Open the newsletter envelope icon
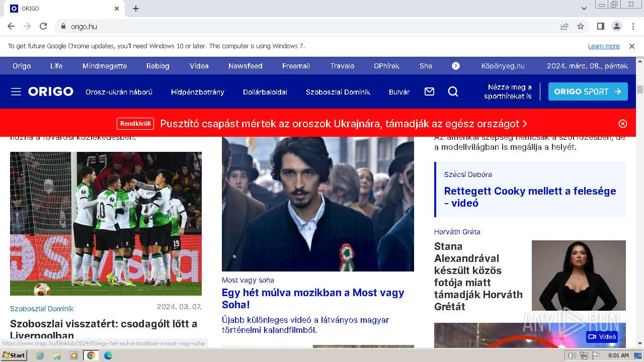Image resolution: width=644 pixels, height=362 pixels. pyautogui.click(x=429, y=92)
